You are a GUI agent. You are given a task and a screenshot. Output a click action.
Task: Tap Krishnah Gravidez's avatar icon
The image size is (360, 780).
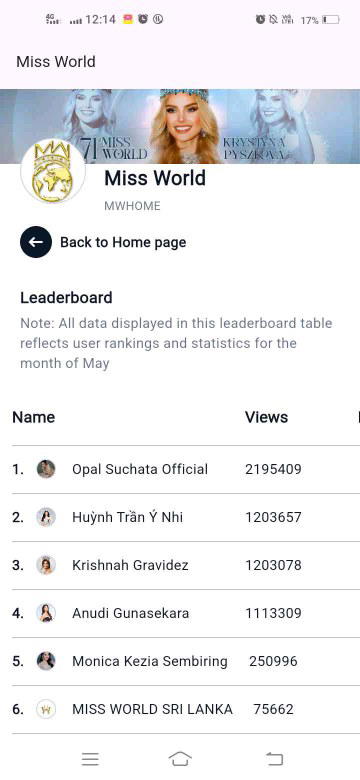tap(46, 565)
